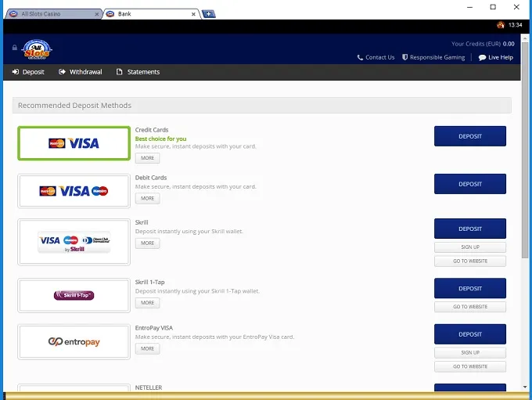This screenshot has height=400, width=532.
Task: Click the NETELLER method title
Action: tap(149, 387)
